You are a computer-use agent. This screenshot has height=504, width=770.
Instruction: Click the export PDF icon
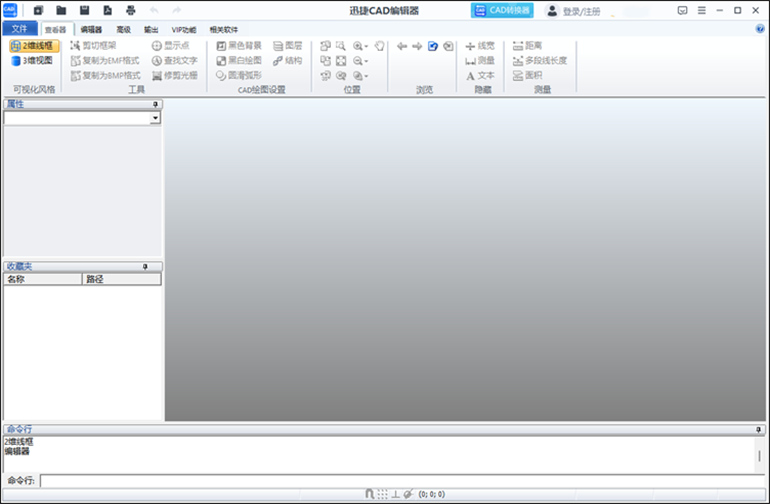tap(108, 10)
